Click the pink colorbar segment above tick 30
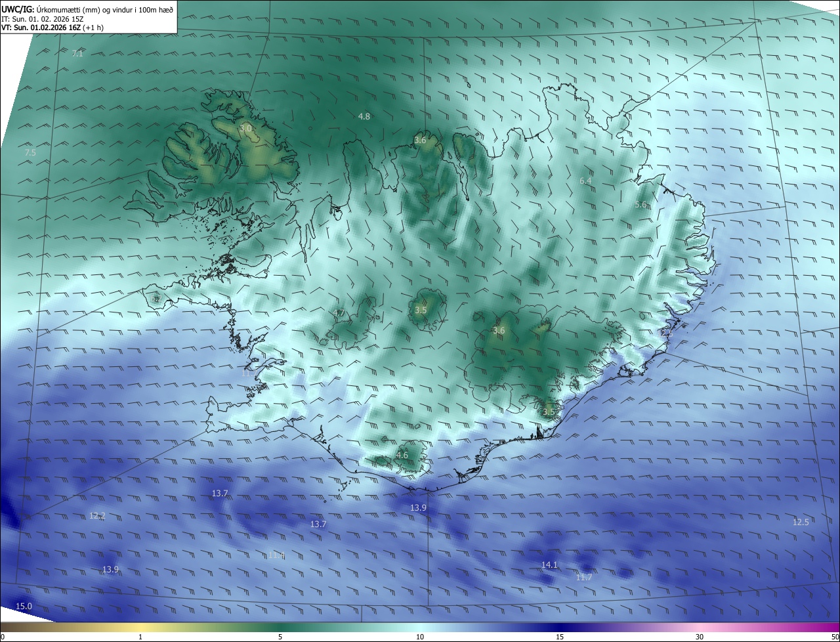The image size is (840, 642). (700, 628)
